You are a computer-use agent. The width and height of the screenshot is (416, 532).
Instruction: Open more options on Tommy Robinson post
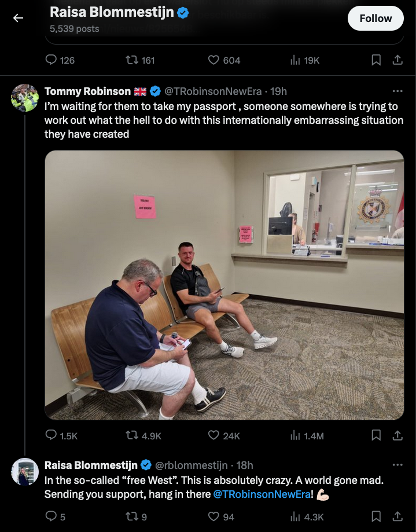point(397,91)
